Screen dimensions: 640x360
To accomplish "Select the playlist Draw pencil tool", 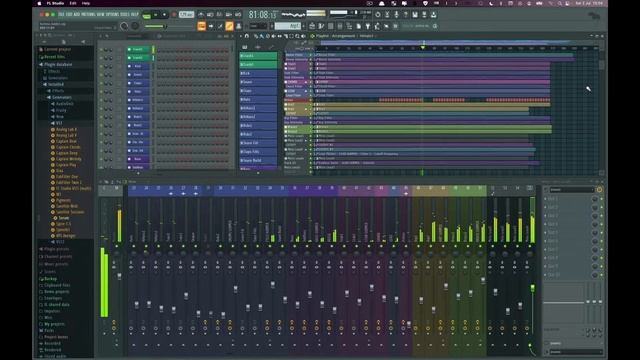I will point(256,36).
